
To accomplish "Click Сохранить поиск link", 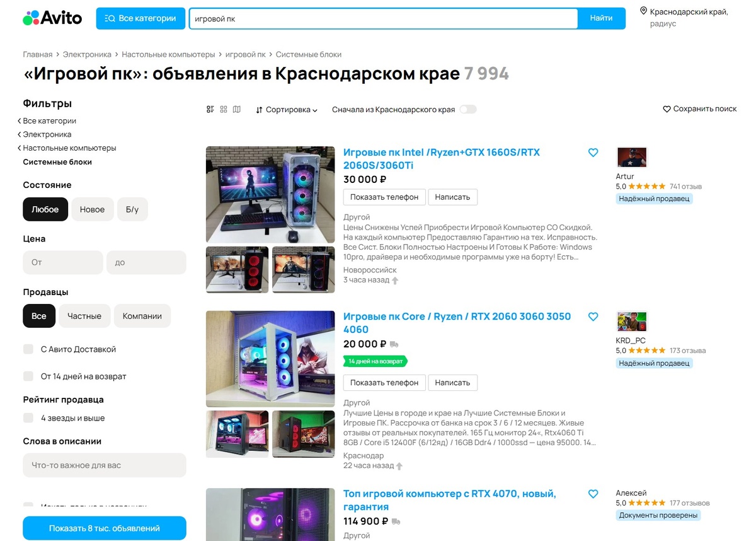I will [700, 109].
